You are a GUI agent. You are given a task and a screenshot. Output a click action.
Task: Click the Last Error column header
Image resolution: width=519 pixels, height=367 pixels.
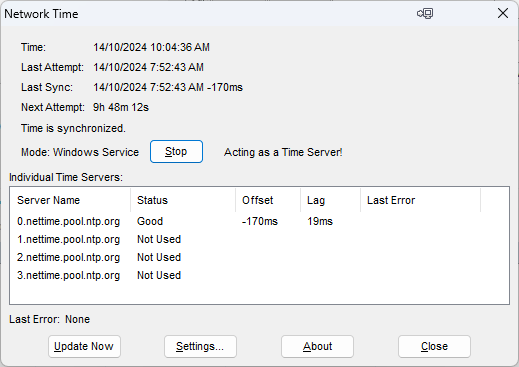click(x=421, y=200)
